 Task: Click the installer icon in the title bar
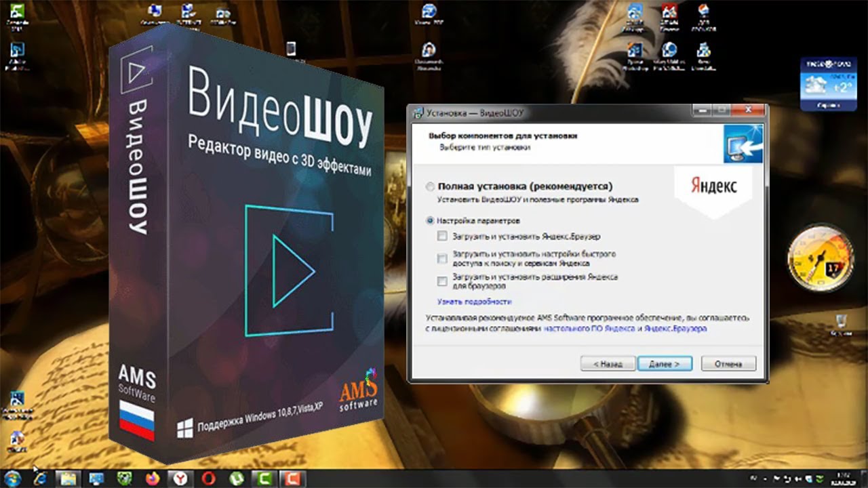click(418, 113)
